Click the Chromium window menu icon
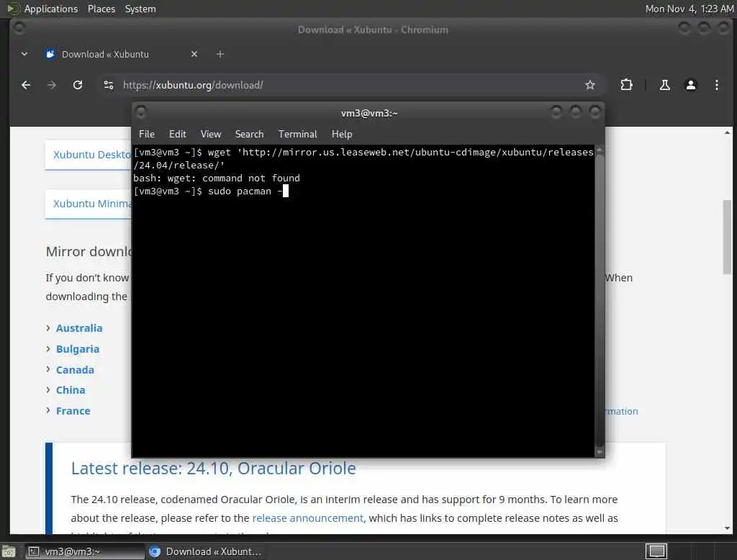Image resolution: width=737 pixels, height=560 pixels. coord(19,28)
